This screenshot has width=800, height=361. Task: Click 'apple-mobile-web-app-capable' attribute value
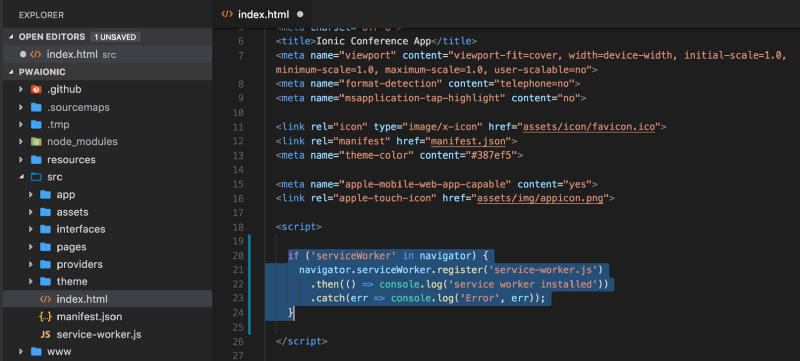[x=425, y=184]
